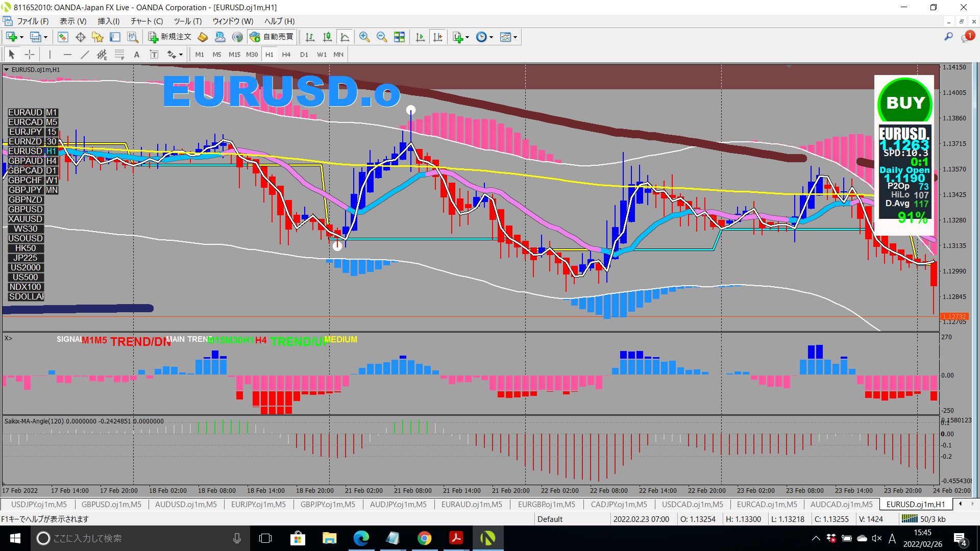Toggle chart auto scroll
The height and width of the screenshot is (551, 980).
[420, 37]
